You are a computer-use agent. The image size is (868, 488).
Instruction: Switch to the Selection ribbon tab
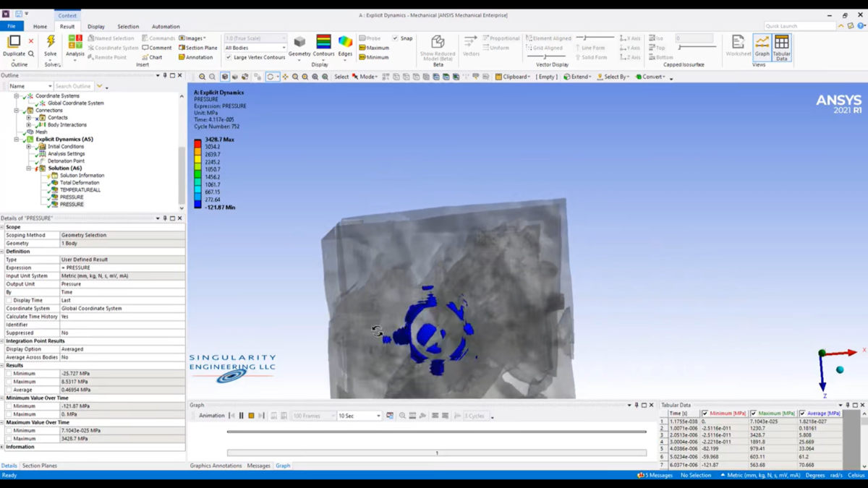coord(128,26)
